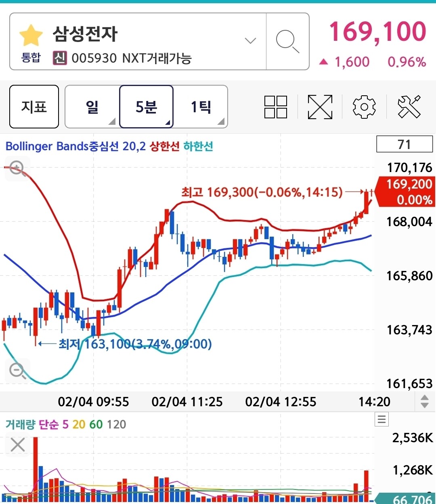Edit the candle count field showing 71

point(405,144)
